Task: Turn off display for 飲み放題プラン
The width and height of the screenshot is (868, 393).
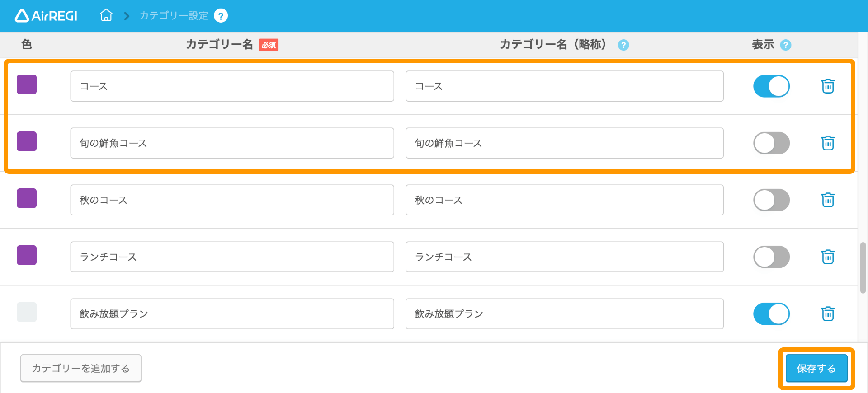Action: 771,314
